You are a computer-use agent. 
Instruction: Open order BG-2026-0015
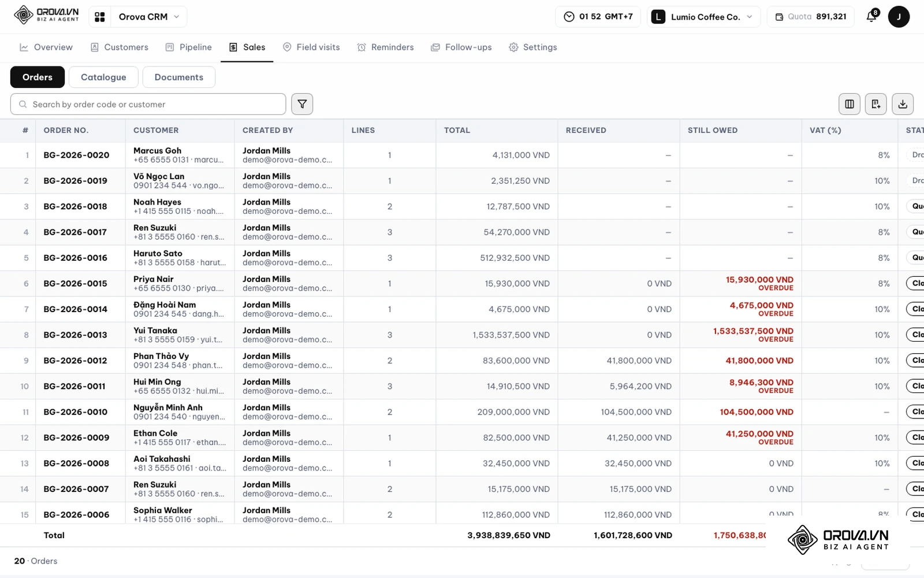[x=75, y=284]
